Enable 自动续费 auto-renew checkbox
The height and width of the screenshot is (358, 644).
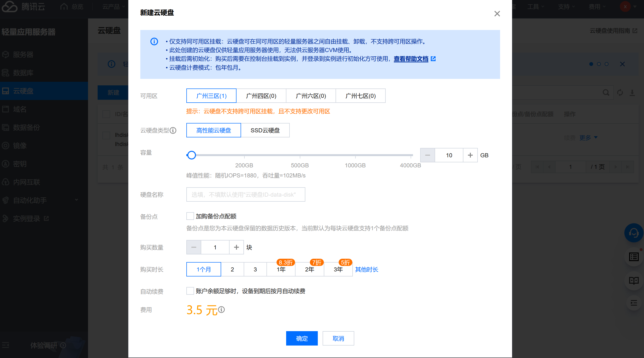(190, 291)
